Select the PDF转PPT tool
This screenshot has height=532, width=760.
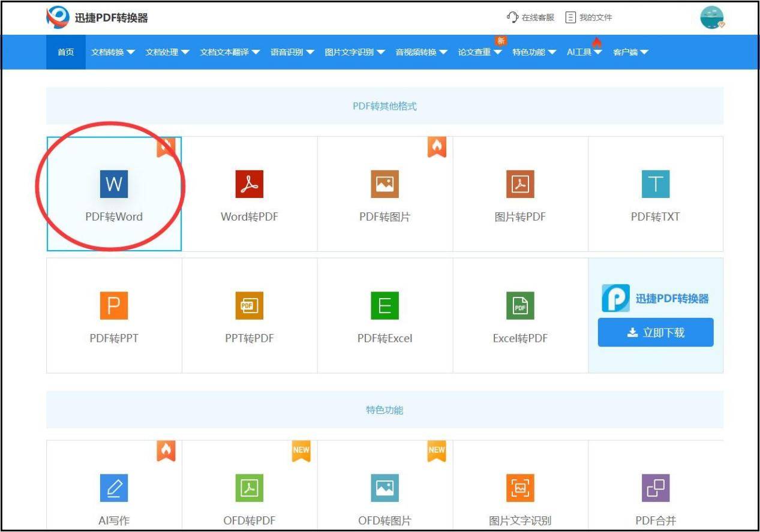click(113, 314)
